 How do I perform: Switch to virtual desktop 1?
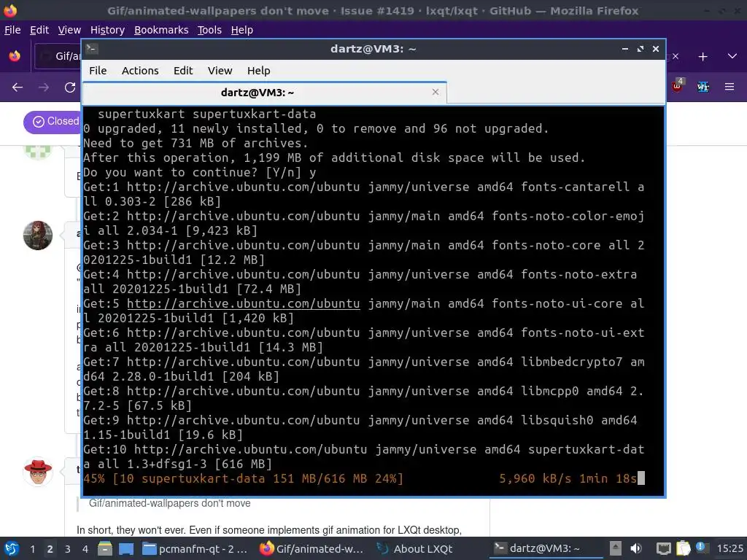32,549
